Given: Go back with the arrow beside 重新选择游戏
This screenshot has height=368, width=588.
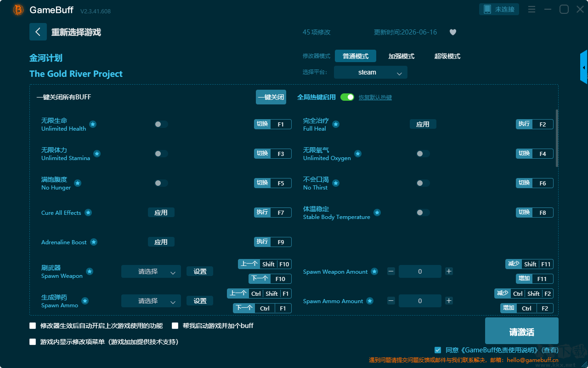Looking at the screenshot, I should pyautogui.click(x=38, y=32).
